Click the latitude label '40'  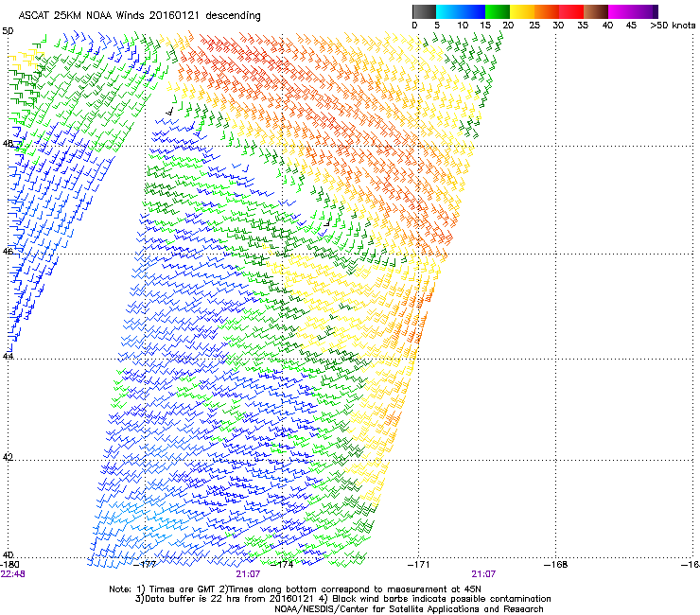(x=8, y=554)
